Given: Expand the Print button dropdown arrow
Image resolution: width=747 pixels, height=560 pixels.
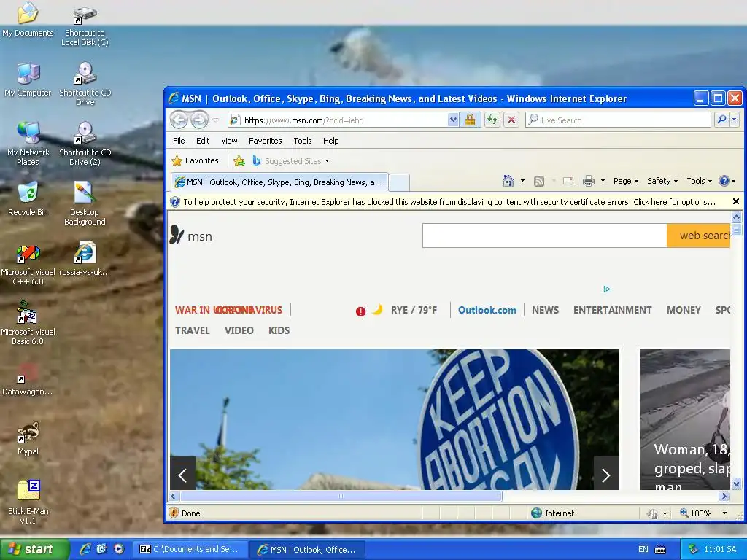Looking at the screenshot, I should 603,181.
